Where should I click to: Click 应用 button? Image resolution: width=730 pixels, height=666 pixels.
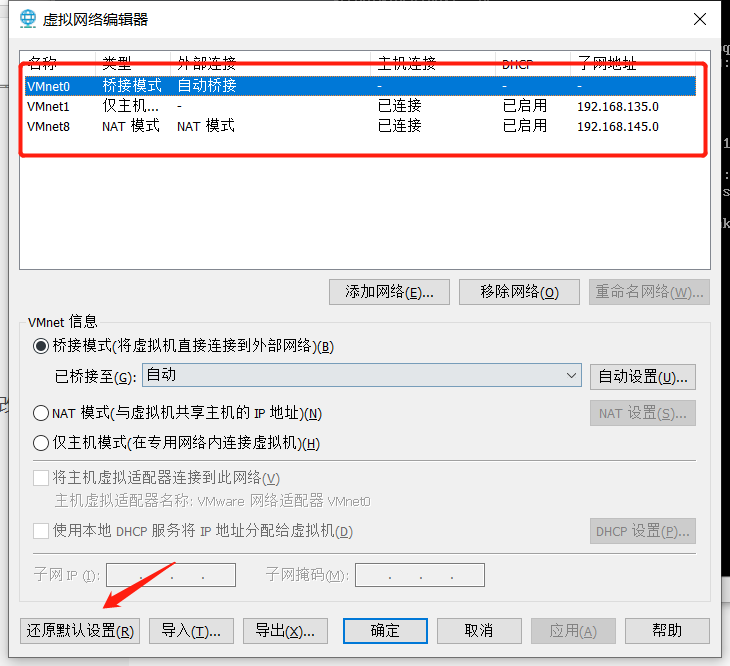pos(573,631)
